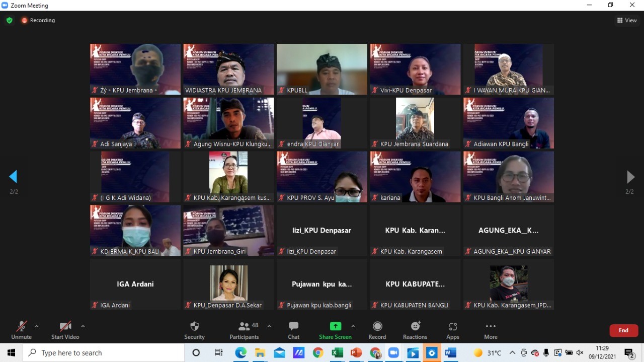Start Video with the camera button
The height and width of the screenshot is (362, 644).
coord(65,330)
